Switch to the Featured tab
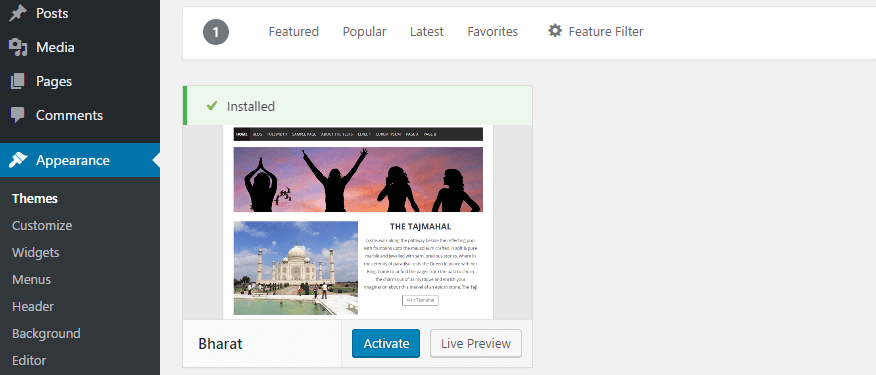876x375 pixels. (x=293, y=32)
